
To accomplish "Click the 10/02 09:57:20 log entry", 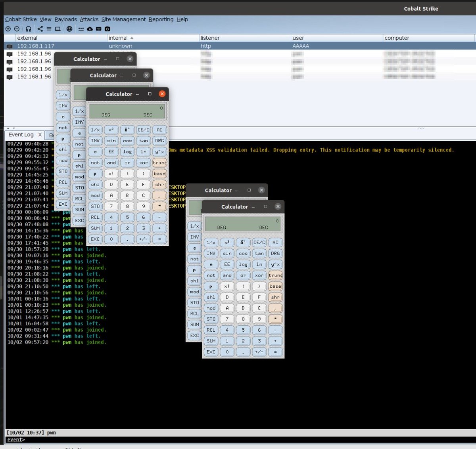I will click(x=57, y=342).
